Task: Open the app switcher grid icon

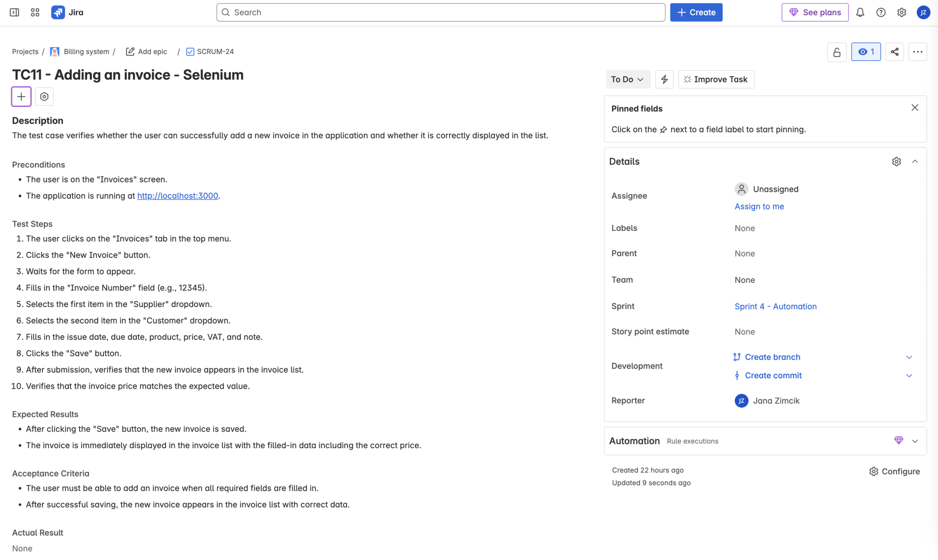Action: [35, 12]
